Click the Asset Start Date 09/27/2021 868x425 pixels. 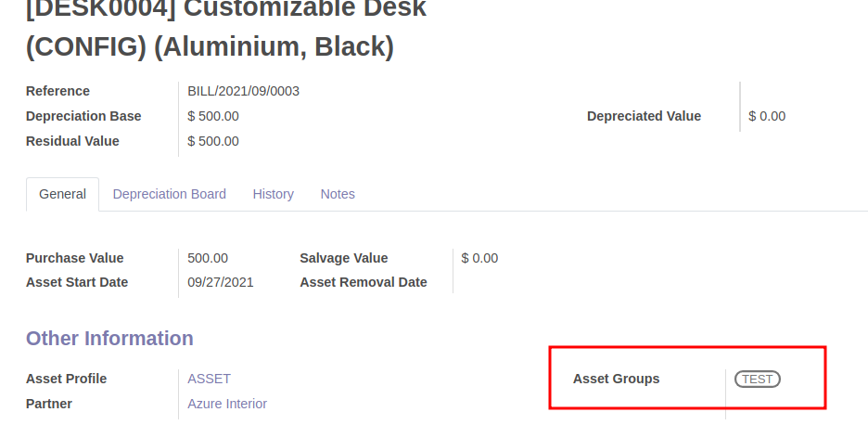[221, 283]
